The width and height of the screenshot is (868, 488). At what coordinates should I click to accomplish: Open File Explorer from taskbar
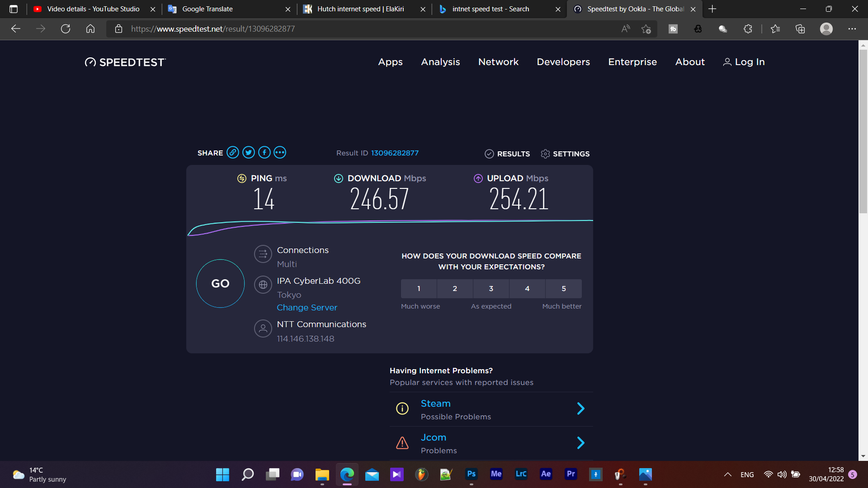click(x=322, y=474)
